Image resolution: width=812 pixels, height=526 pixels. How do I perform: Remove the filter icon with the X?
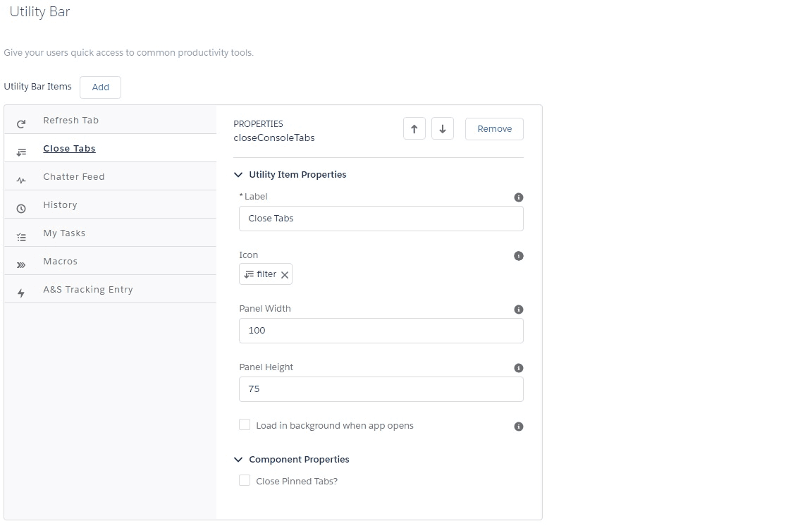pyautogui.click(x=285, y=275)
